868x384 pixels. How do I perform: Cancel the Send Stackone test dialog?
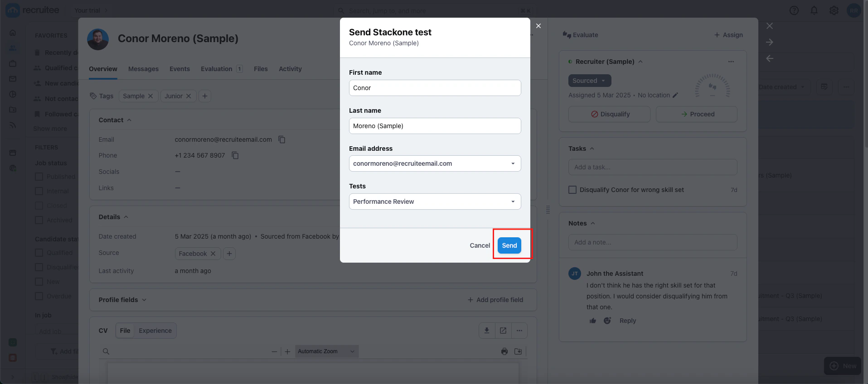point(480,245)
